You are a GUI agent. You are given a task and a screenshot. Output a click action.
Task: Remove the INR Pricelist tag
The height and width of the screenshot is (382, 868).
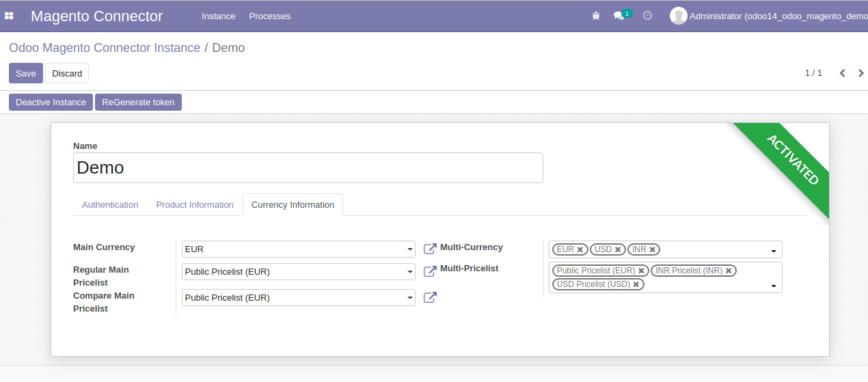729,271
